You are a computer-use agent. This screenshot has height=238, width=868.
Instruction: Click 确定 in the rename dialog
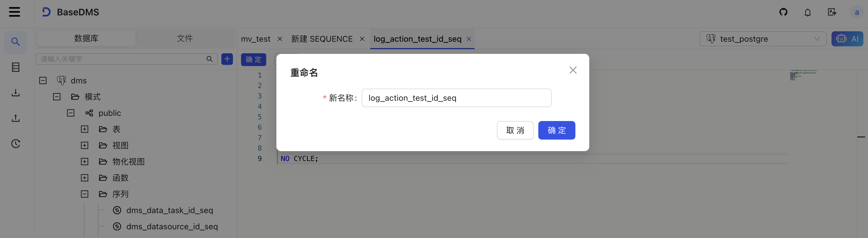pos(557,130)
